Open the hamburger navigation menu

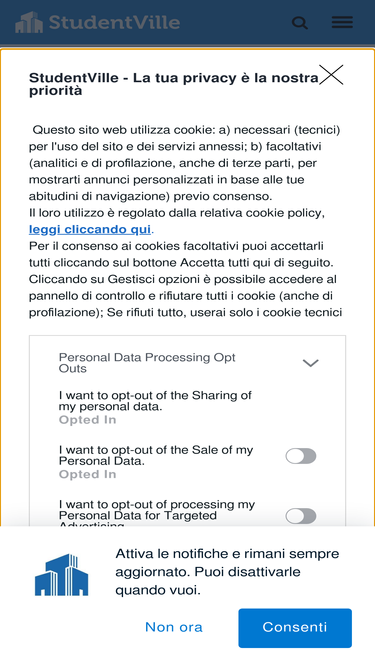[342, 22]
